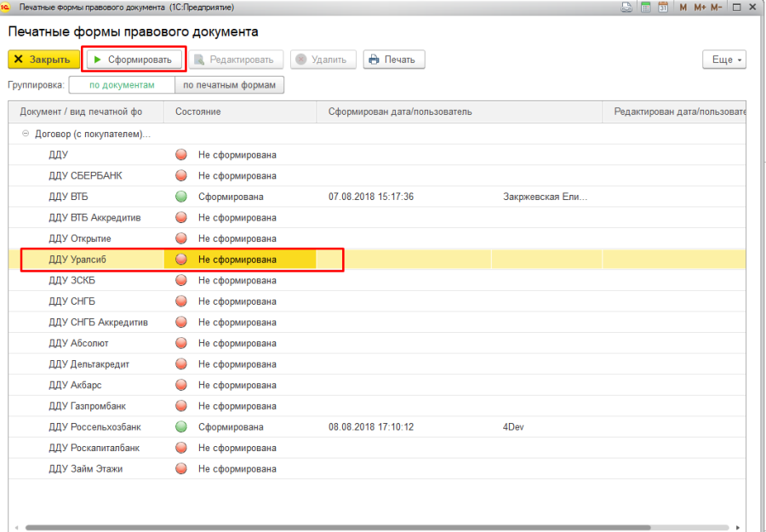
Task: Open the 'Еще' dropdown menu
Action: coord(723,60)
